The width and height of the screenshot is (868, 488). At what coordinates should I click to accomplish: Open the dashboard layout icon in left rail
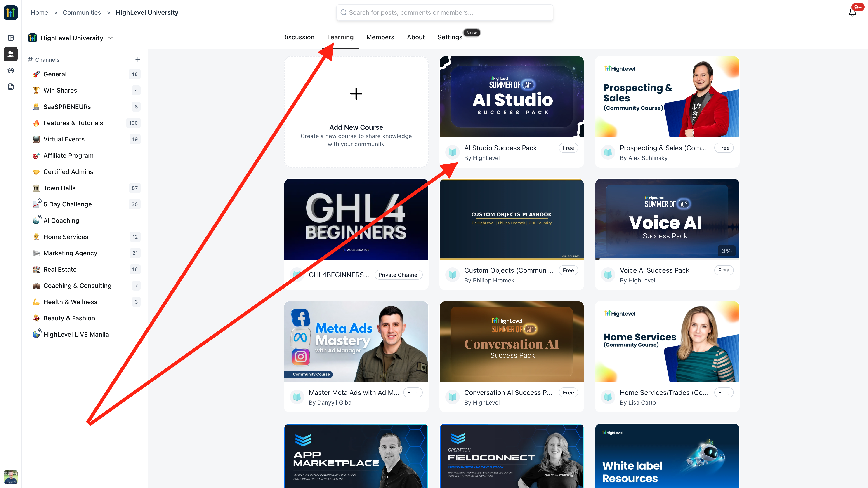11,38
